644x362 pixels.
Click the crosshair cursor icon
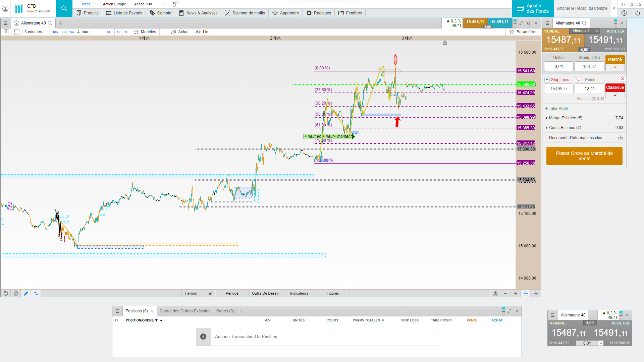[x=526, y=294]
